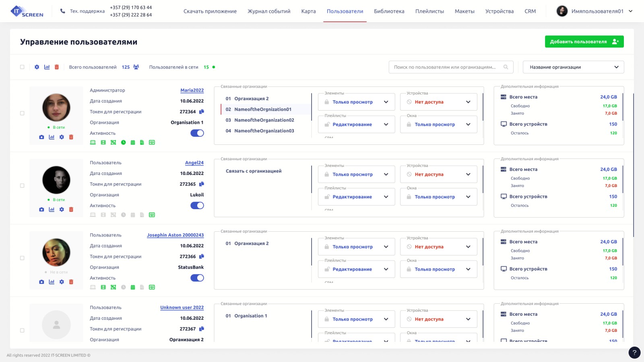Toggle activity switch for Maria2022
Image resolution: width=644 pixels, height=362 pixels.
point(197,133)
